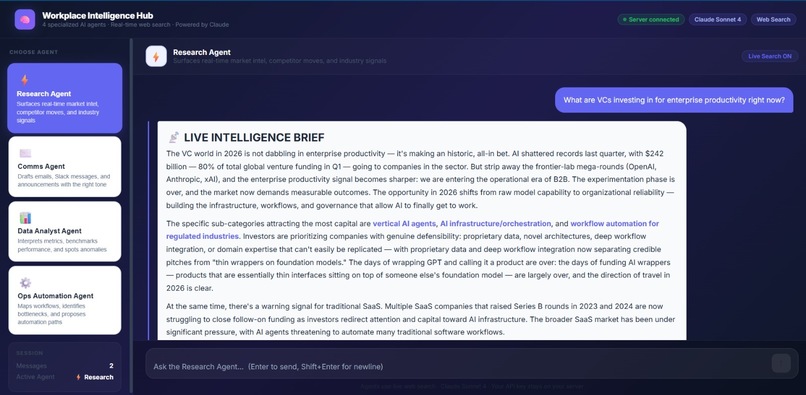Click the send button in the message box
Viewport: 806px width, 395px height.
point(781,363)
